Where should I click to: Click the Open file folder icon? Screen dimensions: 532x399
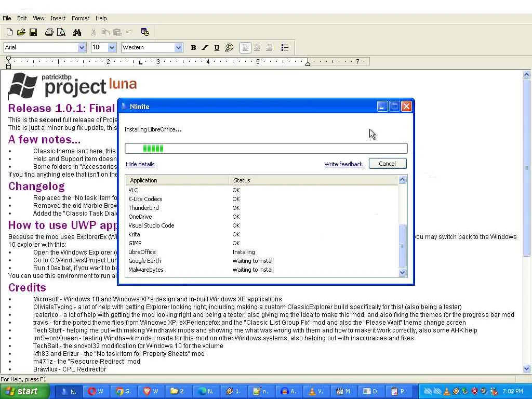(x=21, y=32)
